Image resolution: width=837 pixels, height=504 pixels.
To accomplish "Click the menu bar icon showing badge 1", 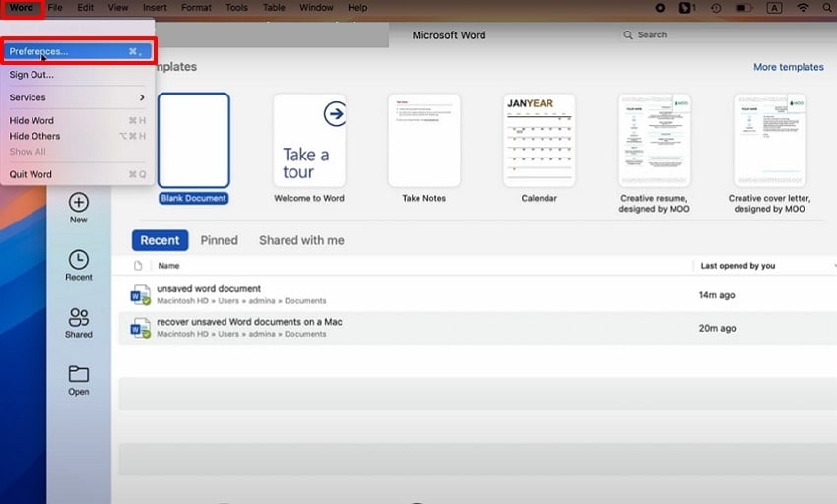I will coord(687,8).
